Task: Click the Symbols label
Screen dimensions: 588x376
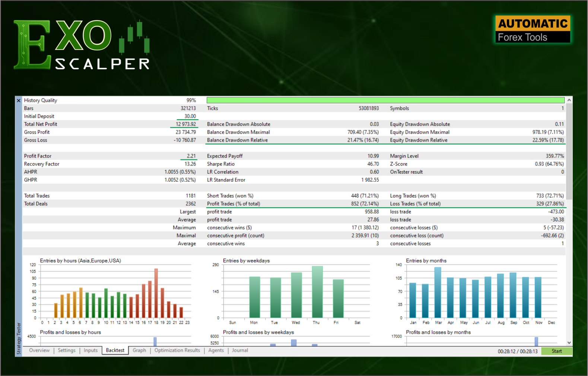Action: click(x=399, y=108)
